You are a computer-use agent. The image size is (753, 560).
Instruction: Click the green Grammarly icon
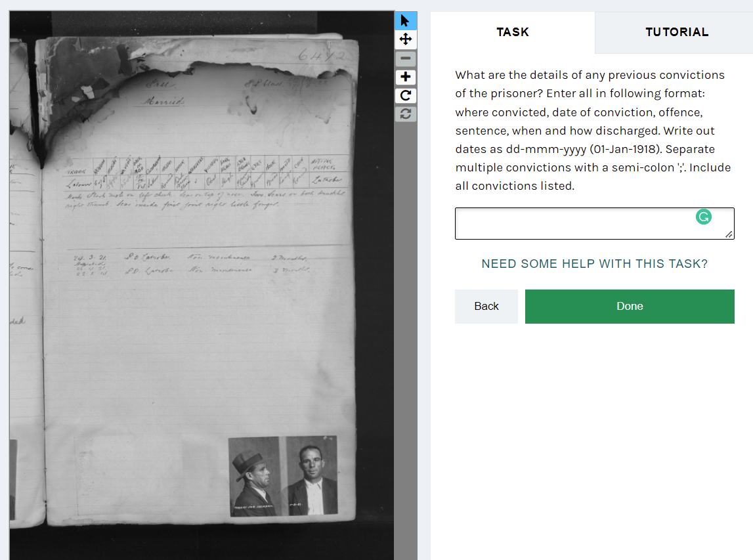tap(704, 217)
